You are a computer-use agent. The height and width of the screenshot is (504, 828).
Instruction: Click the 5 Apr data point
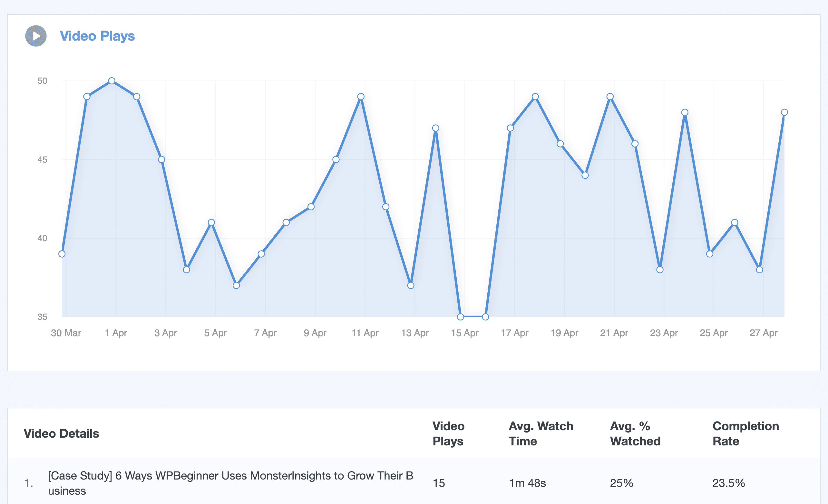(211, 222)
